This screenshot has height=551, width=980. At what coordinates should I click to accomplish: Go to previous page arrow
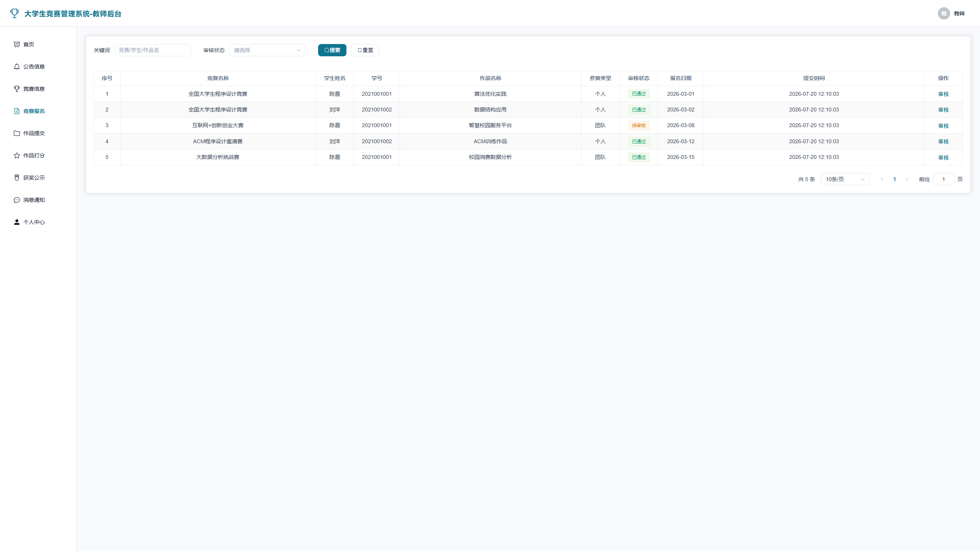882,179
